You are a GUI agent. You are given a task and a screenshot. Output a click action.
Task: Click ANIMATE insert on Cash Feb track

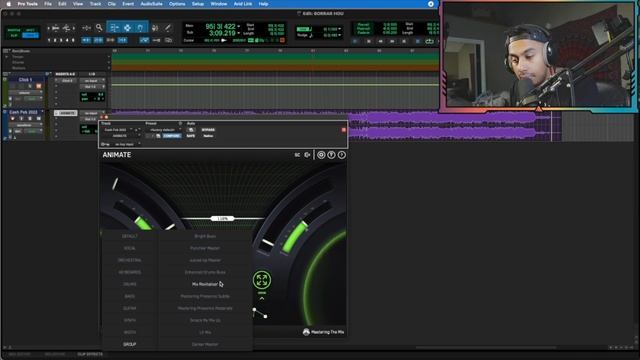tap(67, 113)
